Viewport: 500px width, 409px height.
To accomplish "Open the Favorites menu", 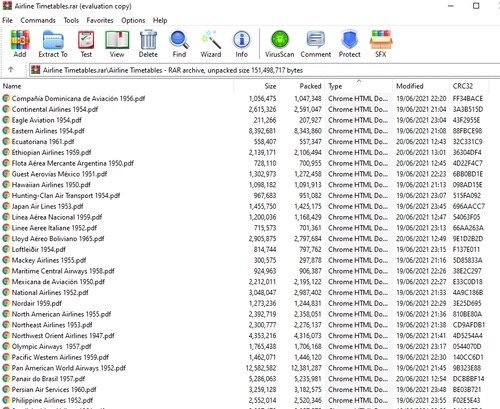I will coord(100,20).
